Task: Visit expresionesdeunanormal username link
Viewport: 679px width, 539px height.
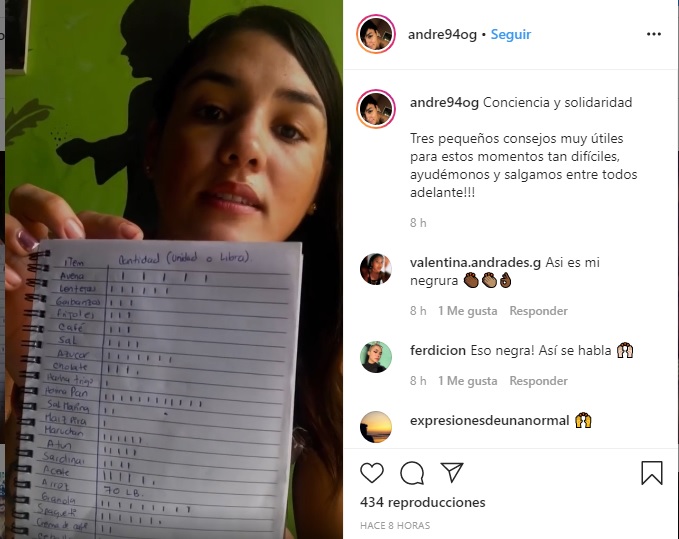Action: click(489, 420)
